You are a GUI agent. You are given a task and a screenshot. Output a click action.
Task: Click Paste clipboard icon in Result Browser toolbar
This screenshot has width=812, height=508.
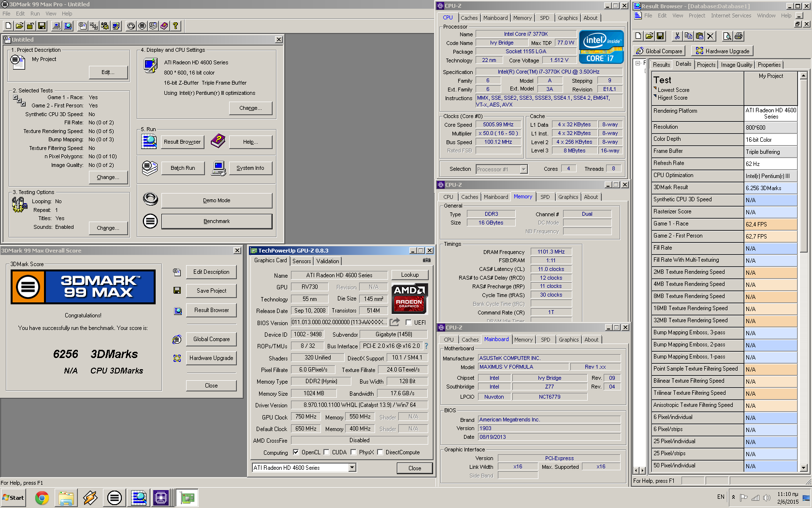pos(699,36)
